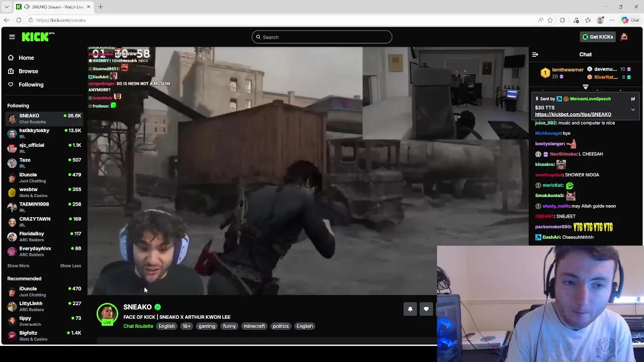Open the user profile avatar menu
Viewport: 644px width, 362px height.
[x=624, y=37]
